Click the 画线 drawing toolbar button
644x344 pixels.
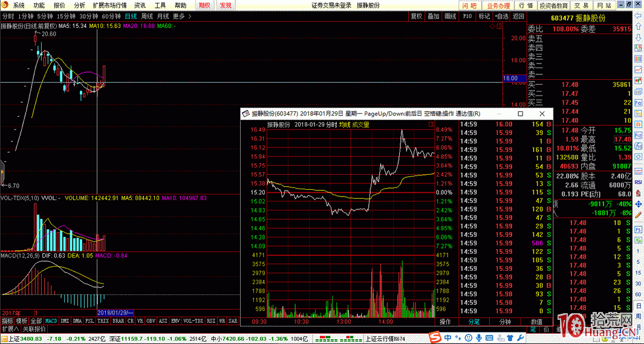click(x=450, y=16)
